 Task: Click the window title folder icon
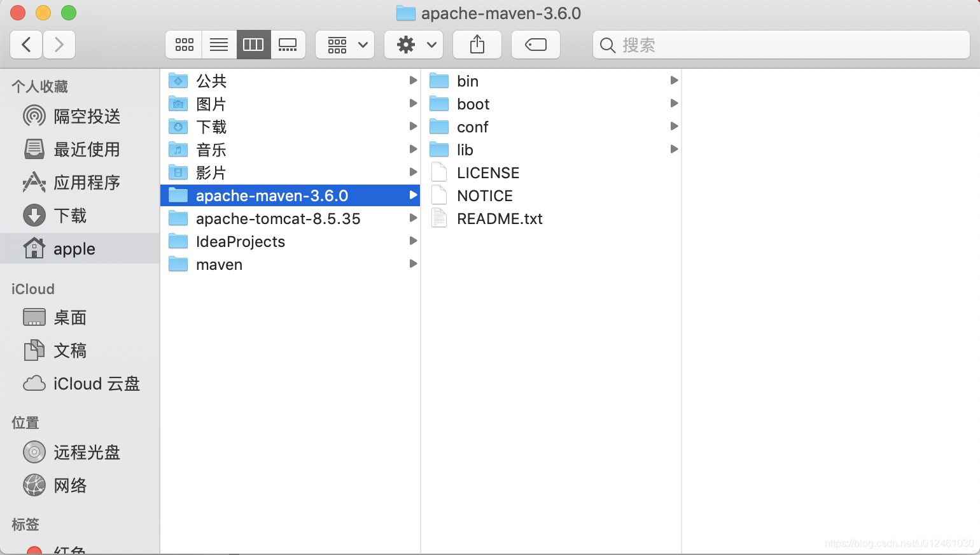pyautogui.click(x=406, y=13)
